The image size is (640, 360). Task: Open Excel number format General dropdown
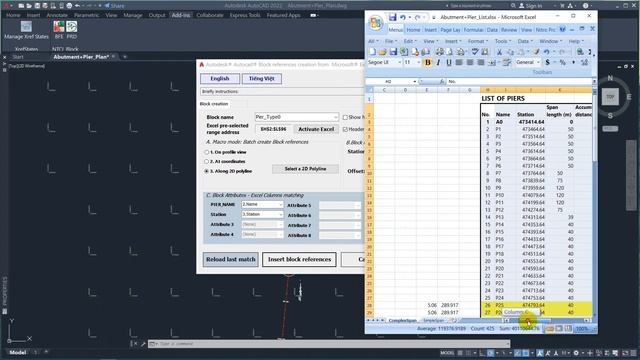point(538,62)
